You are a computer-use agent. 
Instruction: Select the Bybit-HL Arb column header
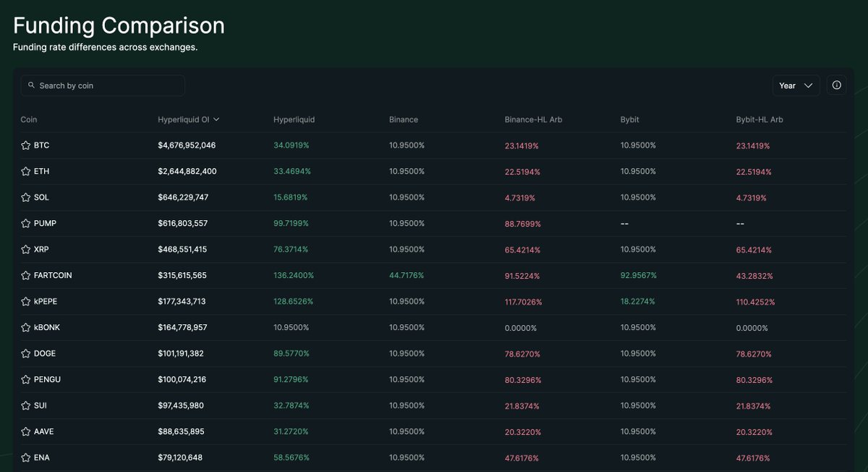759,119
